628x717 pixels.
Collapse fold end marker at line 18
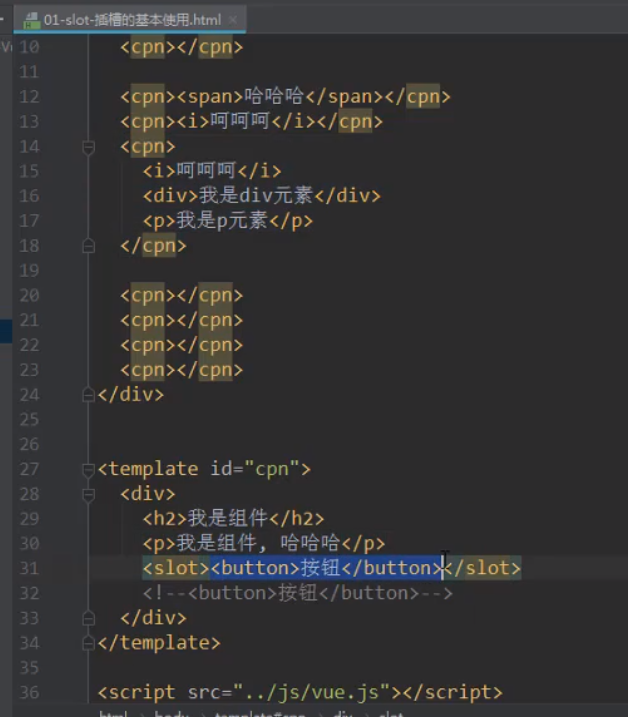tap(88, 246)
